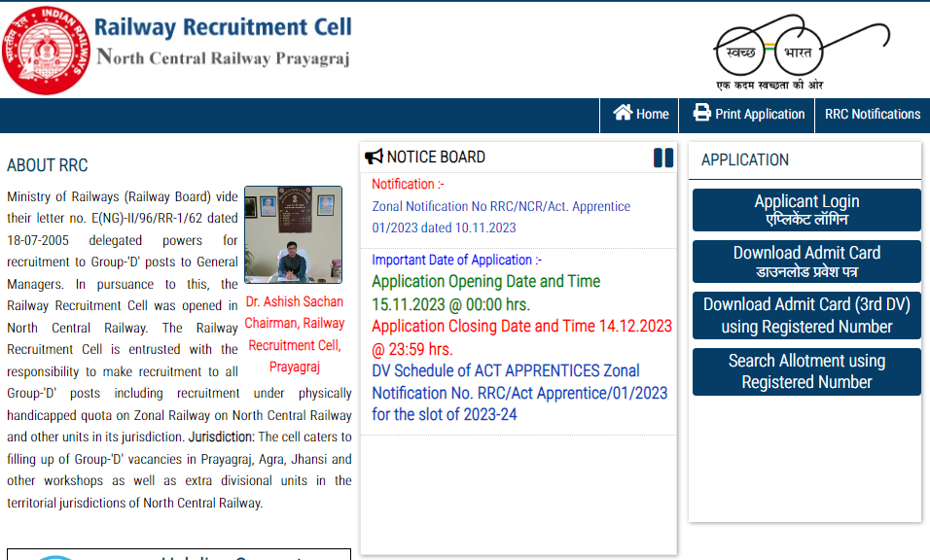The image size is (930, 560).
Task: Click the printer icon in navbar
Action: pyautogui.click(x=701, y=113)
